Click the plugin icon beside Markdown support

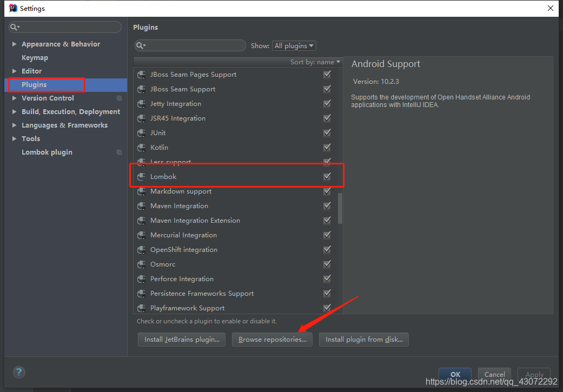[x=142, y=191]
